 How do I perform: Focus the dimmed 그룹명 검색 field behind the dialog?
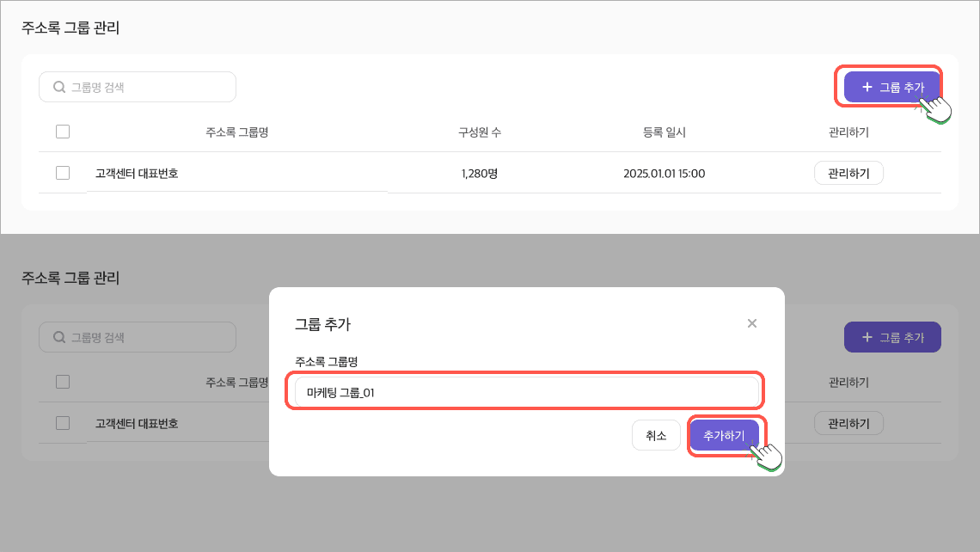tap(138, 337)
